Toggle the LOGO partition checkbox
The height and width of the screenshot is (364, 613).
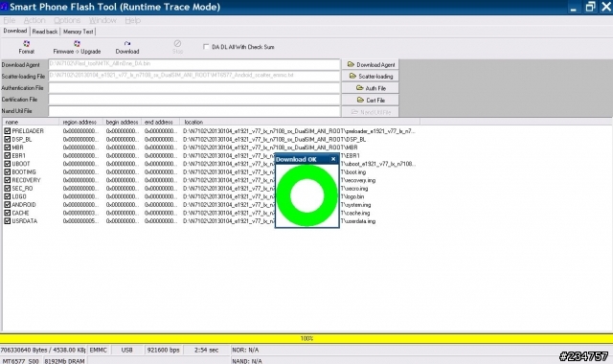(x=7, y=196)
